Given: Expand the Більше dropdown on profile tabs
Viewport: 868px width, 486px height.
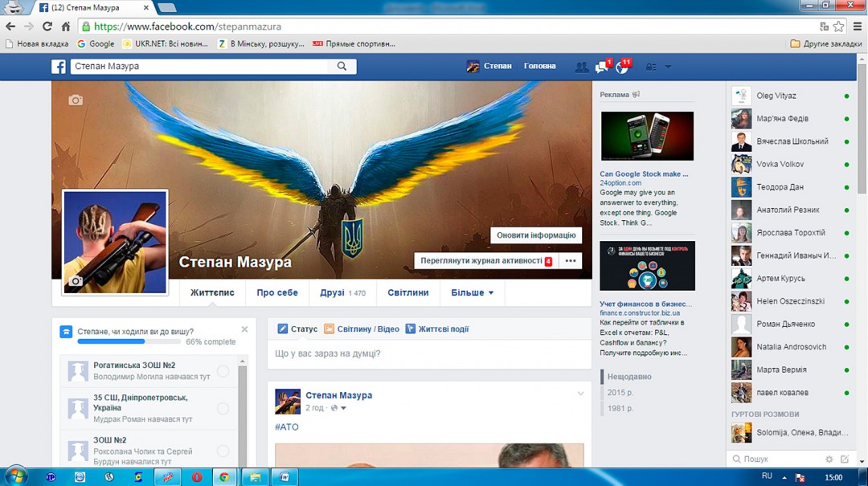Looking at the screenshot, I should coord(472,293).
